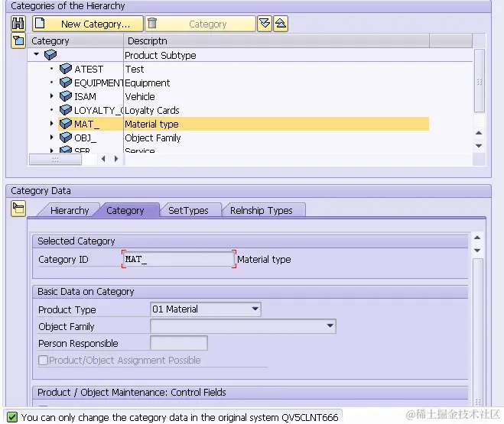Click the 'Product Subtype' description cell

click(x=161, y=55)
